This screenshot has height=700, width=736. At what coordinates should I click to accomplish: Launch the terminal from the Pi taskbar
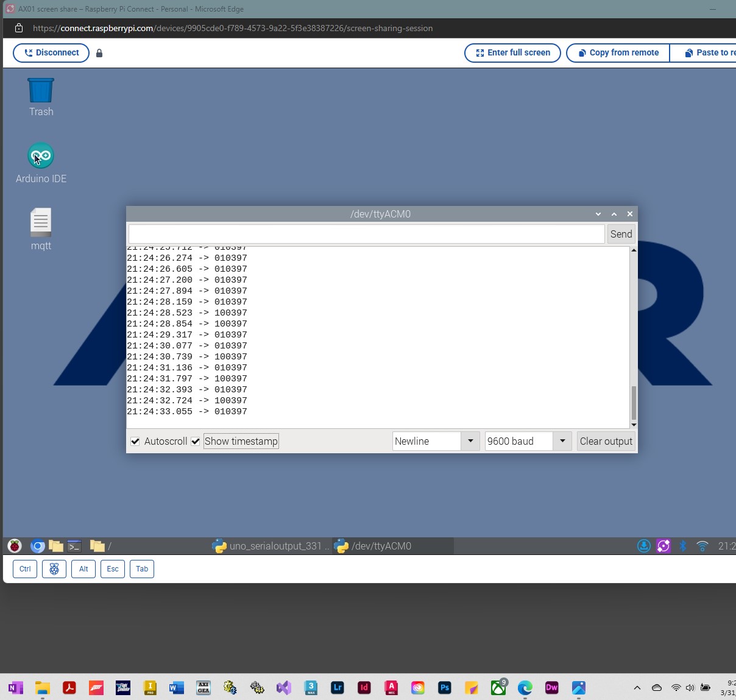[74, 546]
